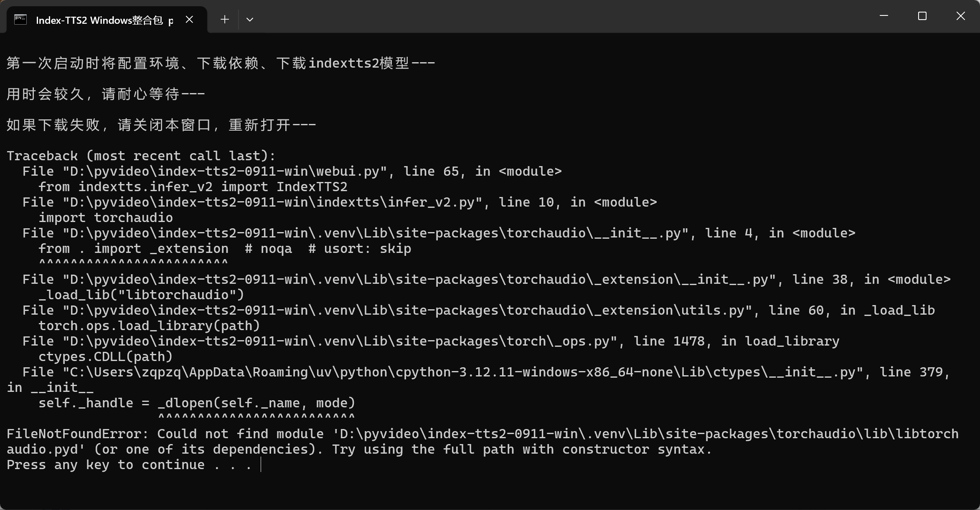Select the Index-TTS2 Windows整合包 tab

[99, 20]
